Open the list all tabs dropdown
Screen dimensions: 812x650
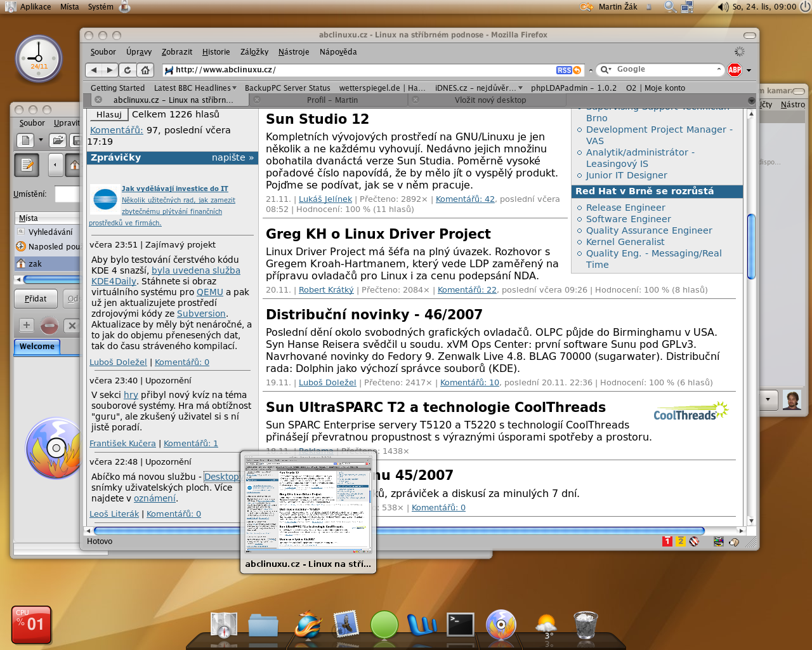tap(752, 100)
